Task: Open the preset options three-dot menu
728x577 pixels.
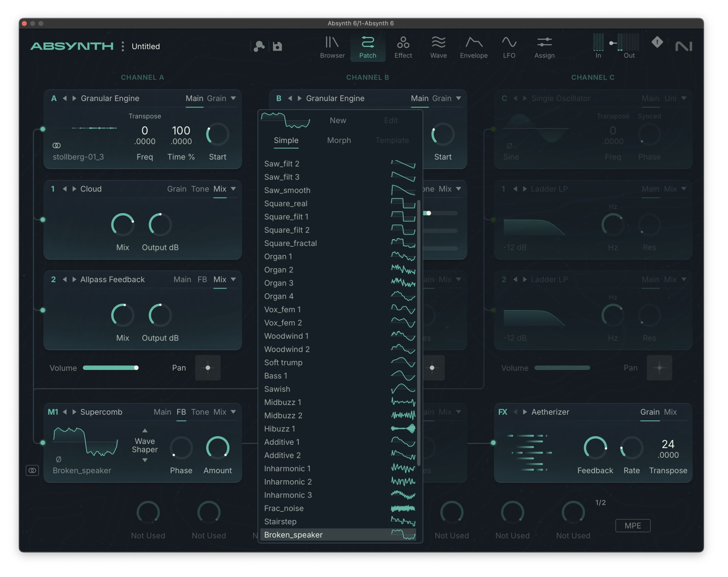Action: pyautogui.click(x=123, y=46)
